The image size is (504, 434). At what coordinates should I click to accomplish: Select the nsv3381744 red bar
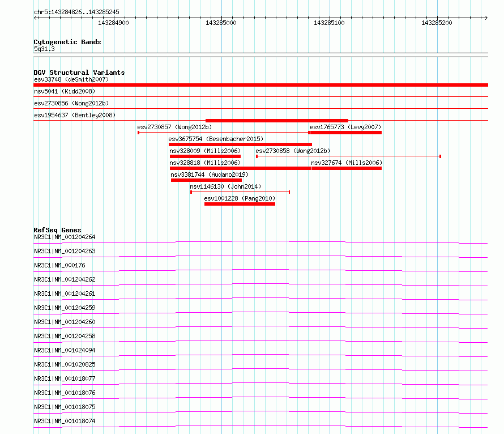(x=206, y=180)
